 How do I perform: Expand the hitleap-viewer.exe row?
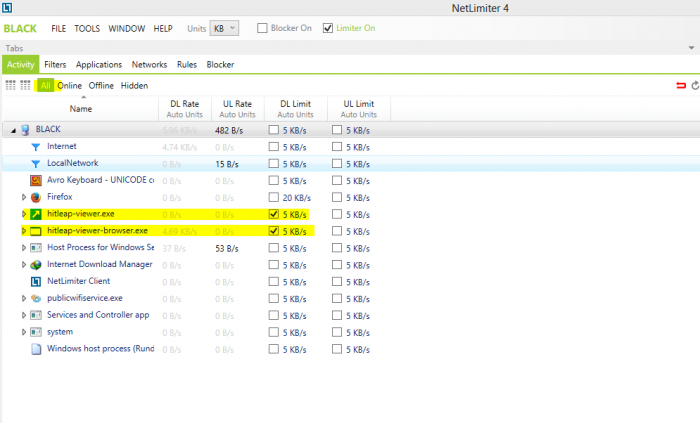coord(24,214)
